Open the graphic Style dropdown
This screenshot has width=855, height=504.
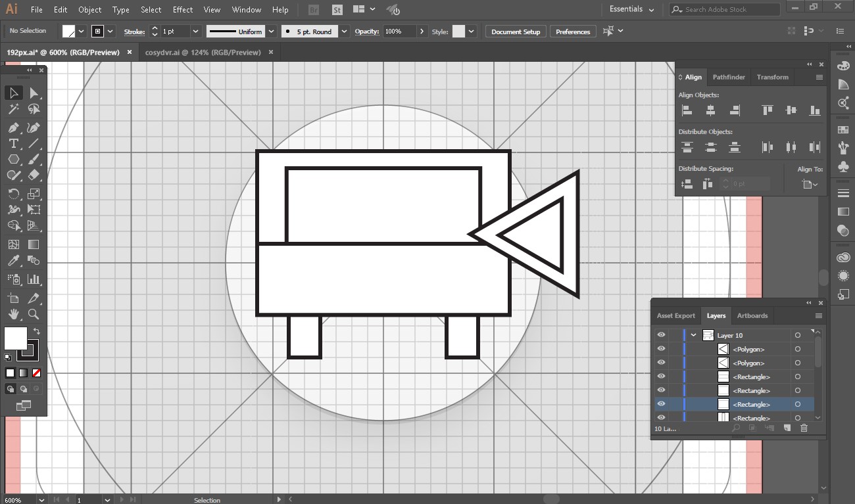click(x=472, y=32)
